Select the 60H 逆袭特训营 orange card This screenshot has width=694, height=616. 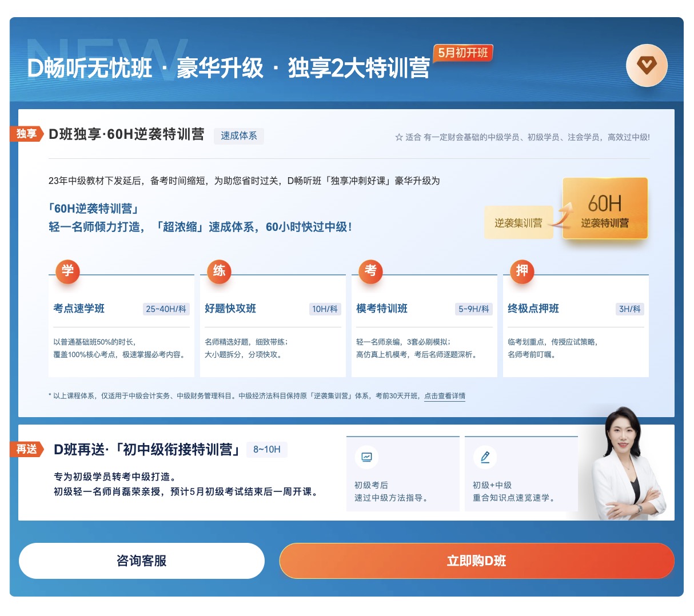click(x=605, y=209)
